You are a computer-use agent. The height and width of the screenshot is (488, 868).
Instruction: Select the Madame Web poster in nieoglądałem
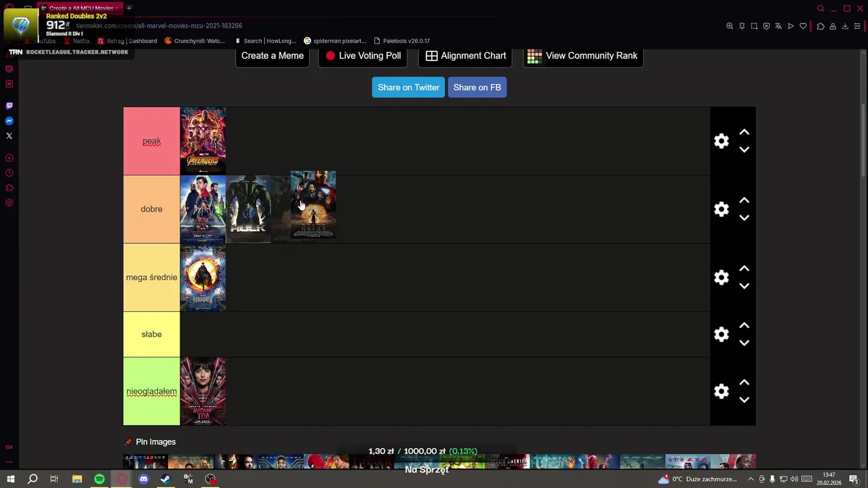203,391
